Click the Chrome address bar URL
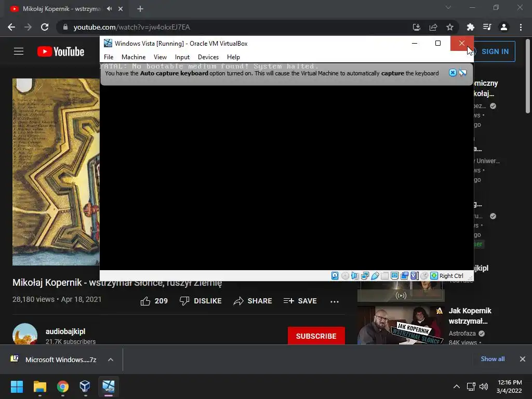 pos(131,27)
